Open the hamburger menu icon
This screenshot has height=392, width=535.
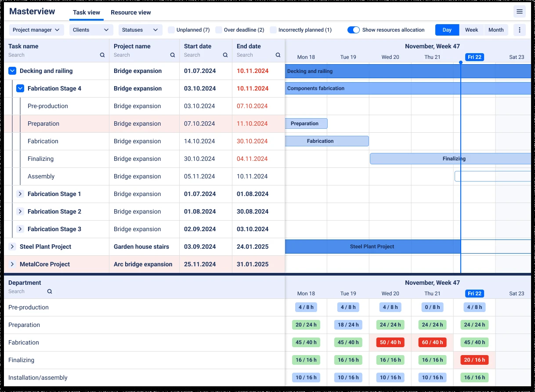[519, 12]
